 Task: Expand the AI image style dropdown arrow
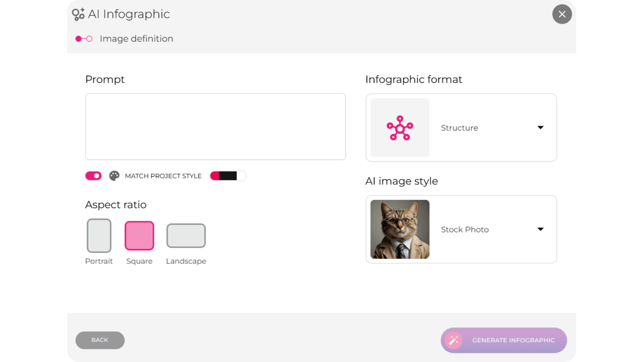[x=540, y=229]
